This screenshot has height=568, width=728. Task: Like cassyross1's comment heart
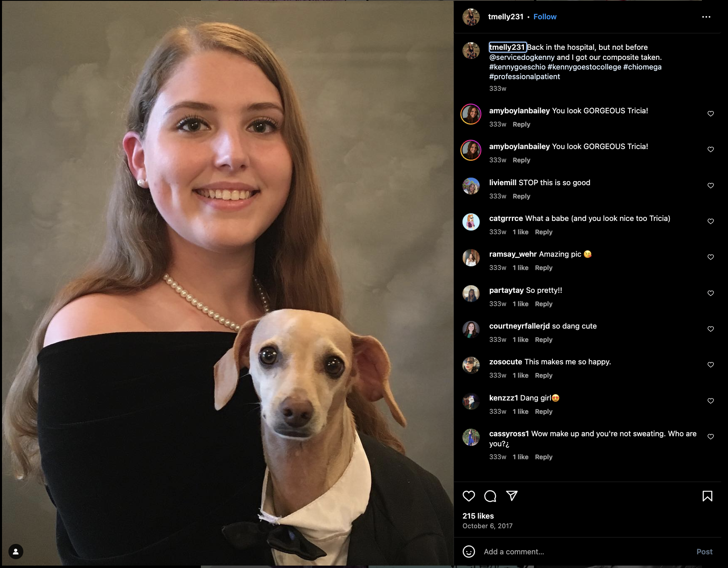(711, 437)
